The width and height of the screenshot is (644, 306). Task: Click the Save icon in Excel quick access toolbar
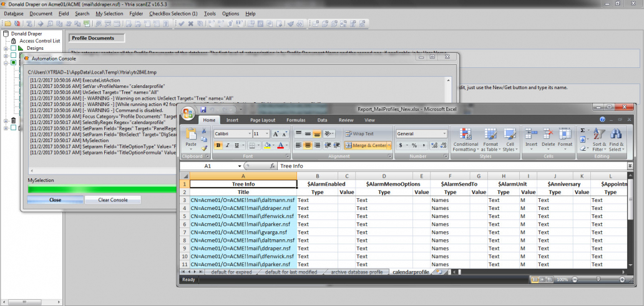point(203,110)
